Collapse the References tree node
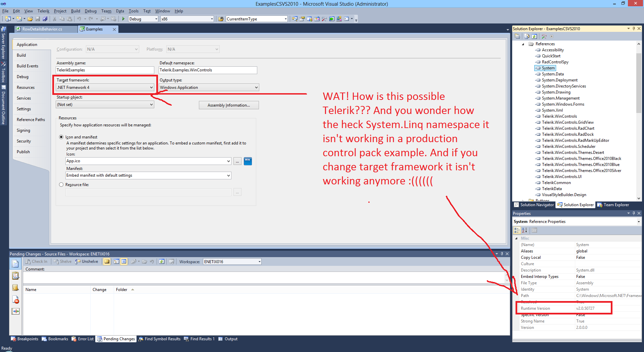The height and width of the screenshot is (352, 644). pos(523,44)
